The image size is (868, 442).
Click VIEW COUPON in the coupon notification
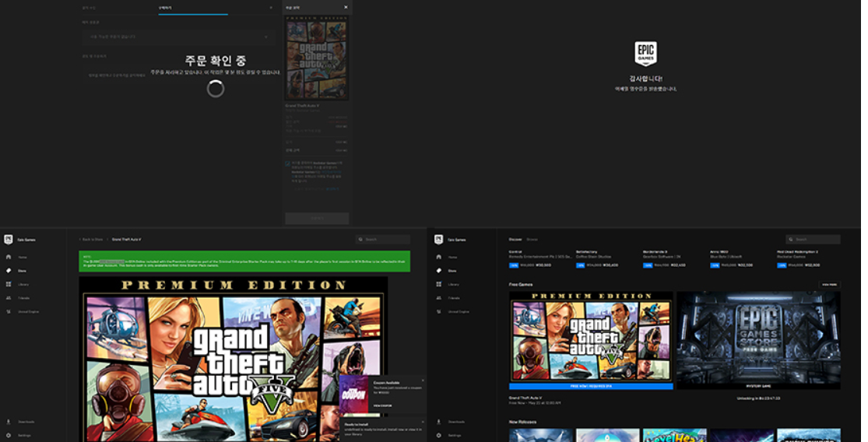pyautogui.click(x=382, y=405)
